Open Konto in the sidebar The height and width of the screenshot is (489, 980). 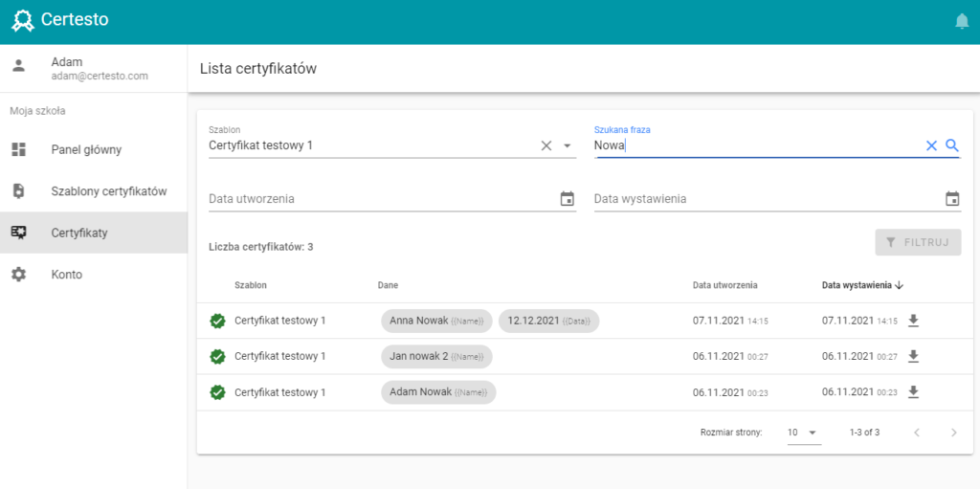click(94, 275)
